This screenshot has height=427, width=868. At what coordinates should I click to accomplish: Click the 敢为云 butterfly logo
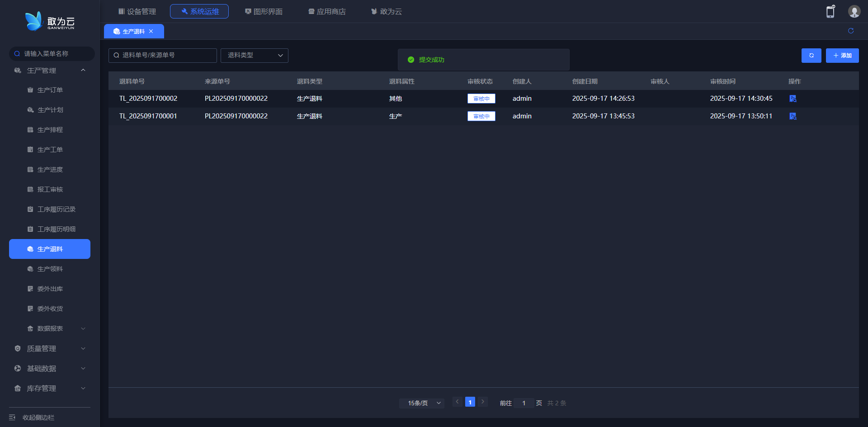[33, 21]
